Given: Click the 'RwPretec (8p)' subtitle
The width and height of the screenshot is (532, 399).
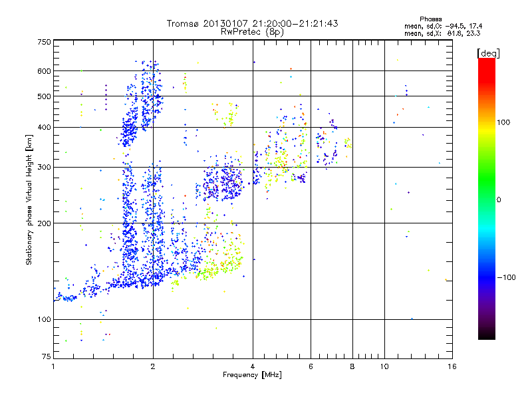Looking at the screenshot, I should 252,32.
